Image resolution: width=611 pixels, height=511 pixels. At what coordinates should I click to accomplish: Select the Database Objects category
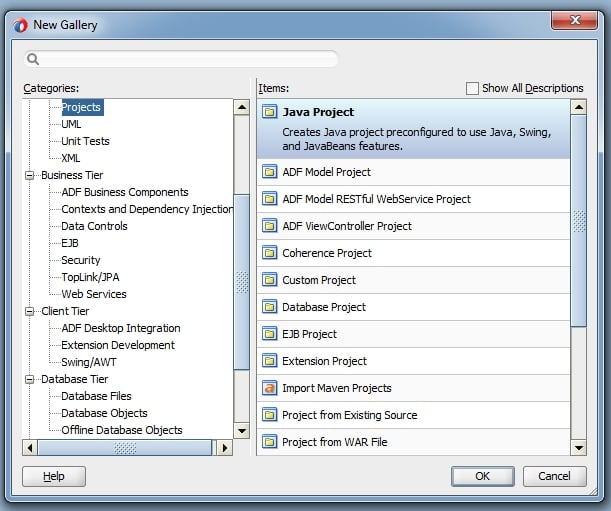(x=104, y=413)
